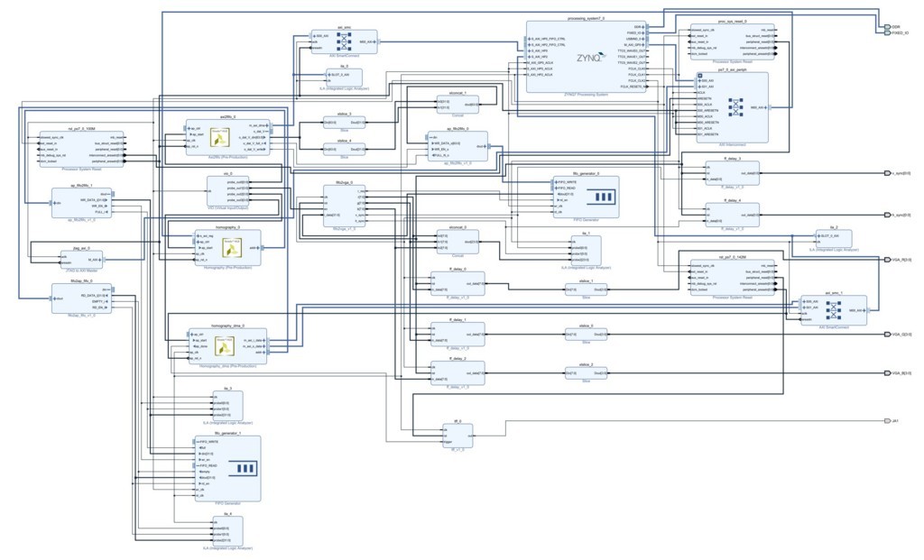Expand SLOT_0_AXI interface on ila_2
This screenshot has width=924, height=560.
[818, 235]
